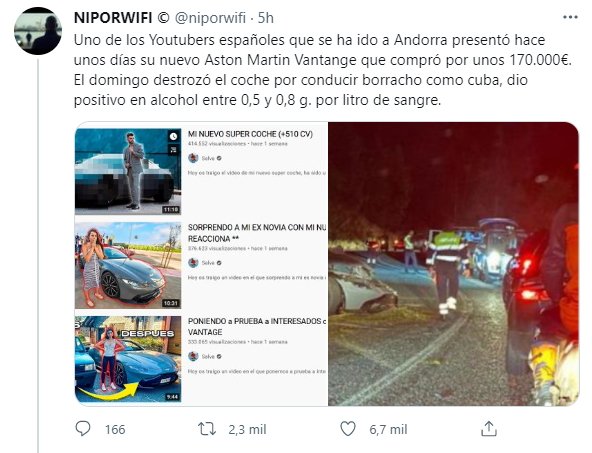592x453 pixels.
Task: View the 166 replies count
Action: 115,430
